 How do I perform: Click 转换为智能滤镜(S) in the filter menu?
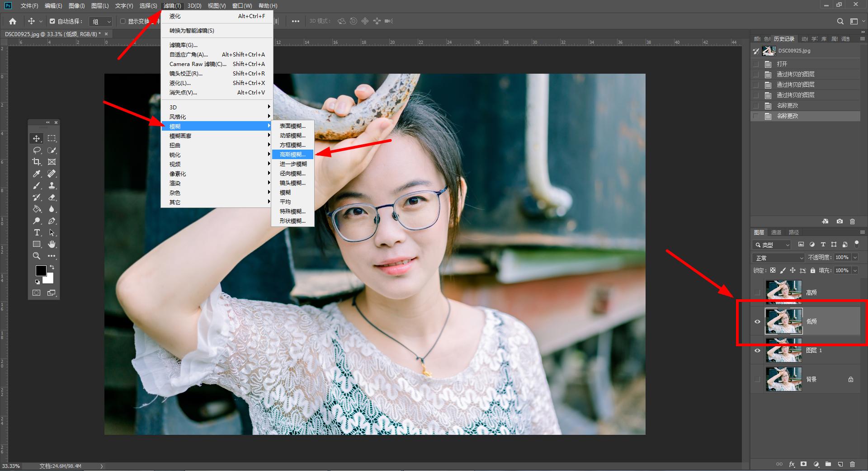[x=217, y=31]
